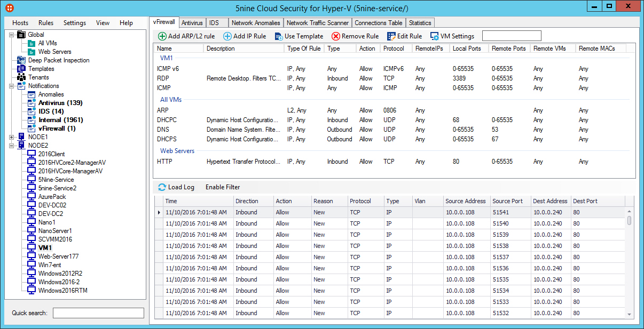Click the Tenants icon in tree
This screenshot has height=329, width=644.
21,77
